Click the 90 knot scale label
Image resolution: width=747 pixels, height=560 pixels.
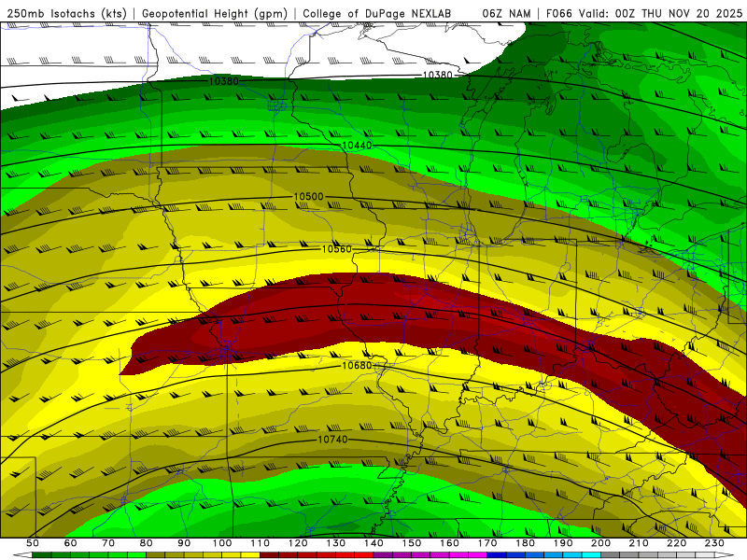click(184, 543)
